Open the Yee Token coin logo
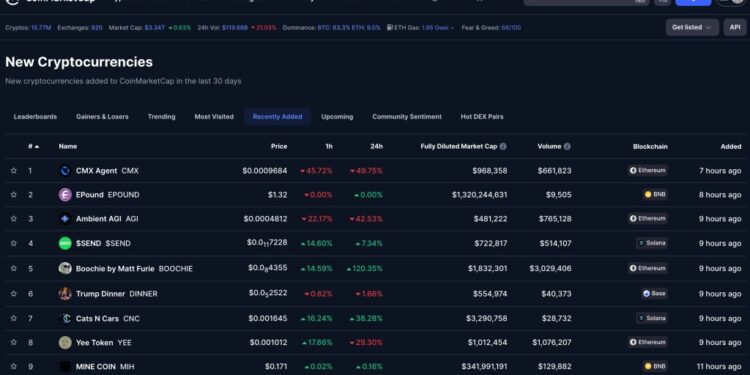Image resolution: width=750 pixels, height=375 pixels. click(x=65, y=342)
